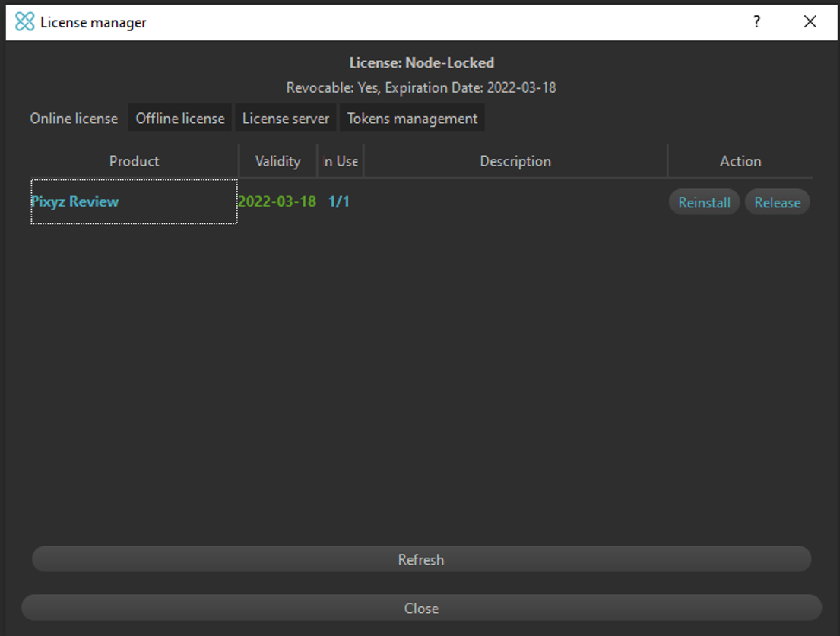Click the Pixyz logo in title bar
Screen dimensions: 840x636
coord(25,22)
